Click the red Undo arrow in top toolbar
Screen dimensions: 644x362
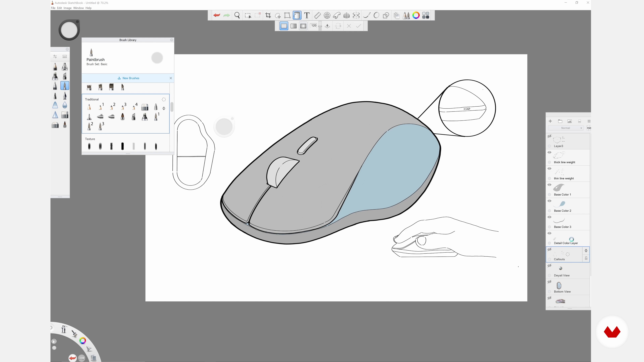217,15
